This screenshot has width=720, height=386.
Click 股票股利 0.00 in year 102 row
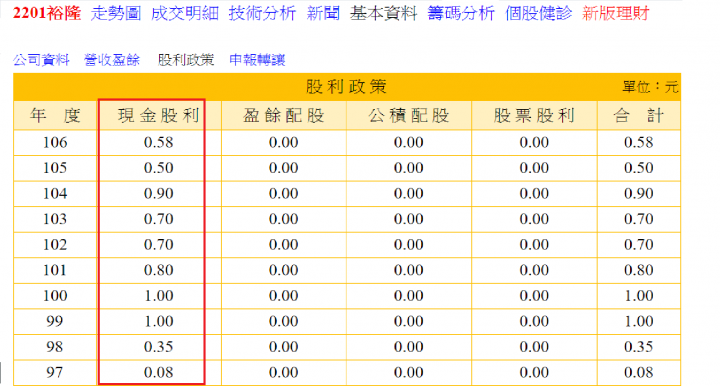point(534,245)
